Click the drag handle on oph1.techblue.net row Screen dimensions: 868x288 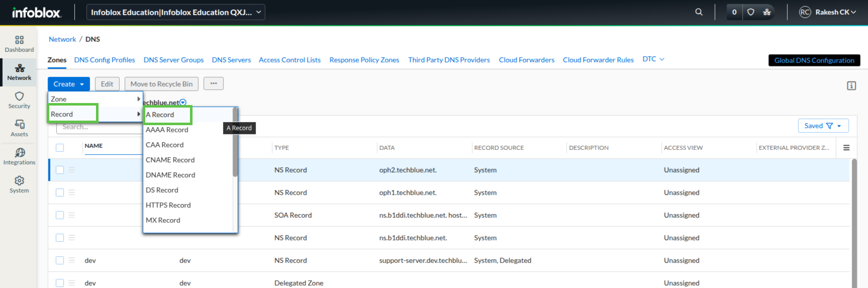(71, 192)
